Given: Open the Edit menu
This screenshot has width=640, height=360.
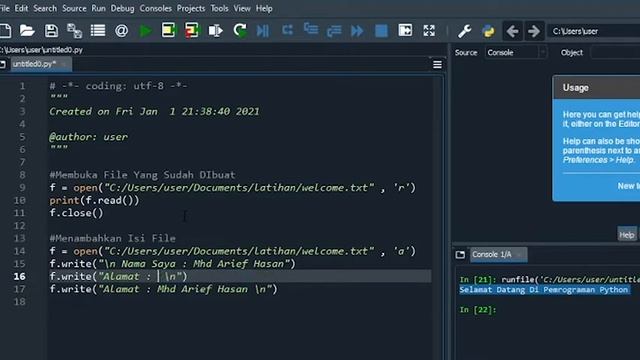Looking at the screenshot, I should pos(21,8).
